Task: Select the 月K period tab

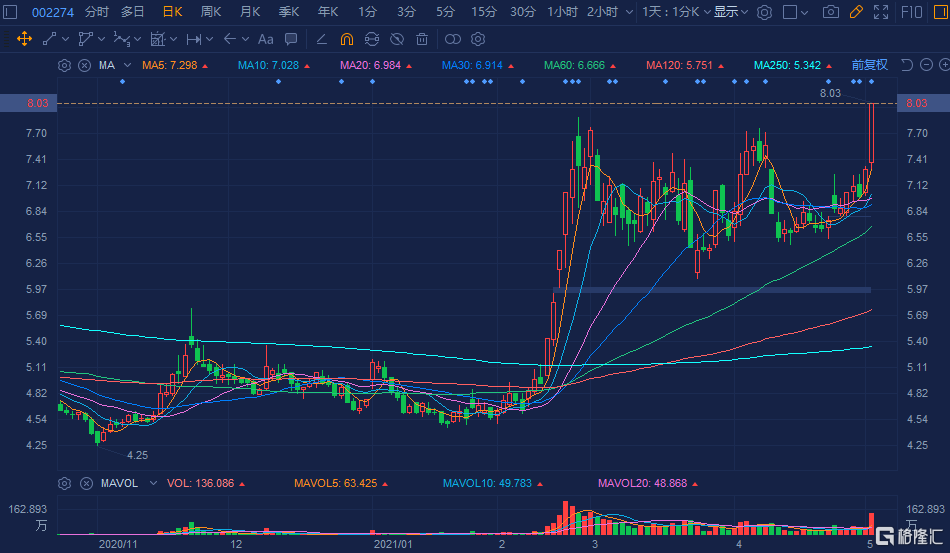Action: point(250,12)
